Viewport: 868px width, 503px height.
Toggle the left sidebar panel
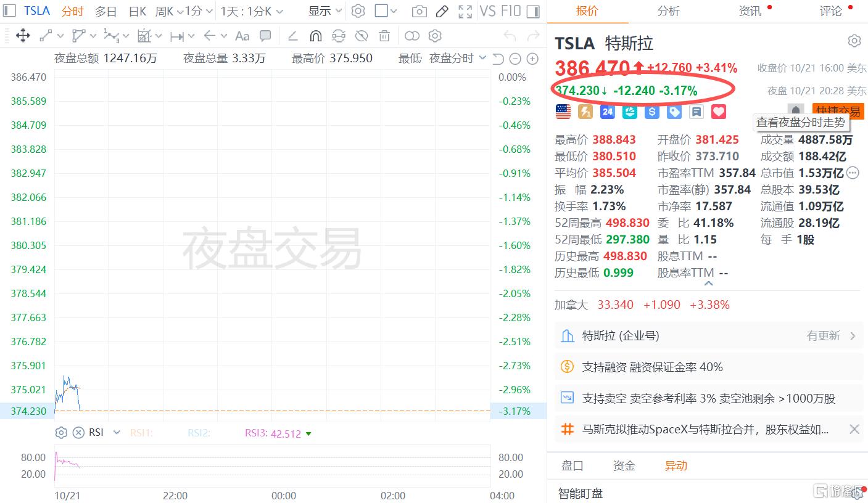[10, 11]
